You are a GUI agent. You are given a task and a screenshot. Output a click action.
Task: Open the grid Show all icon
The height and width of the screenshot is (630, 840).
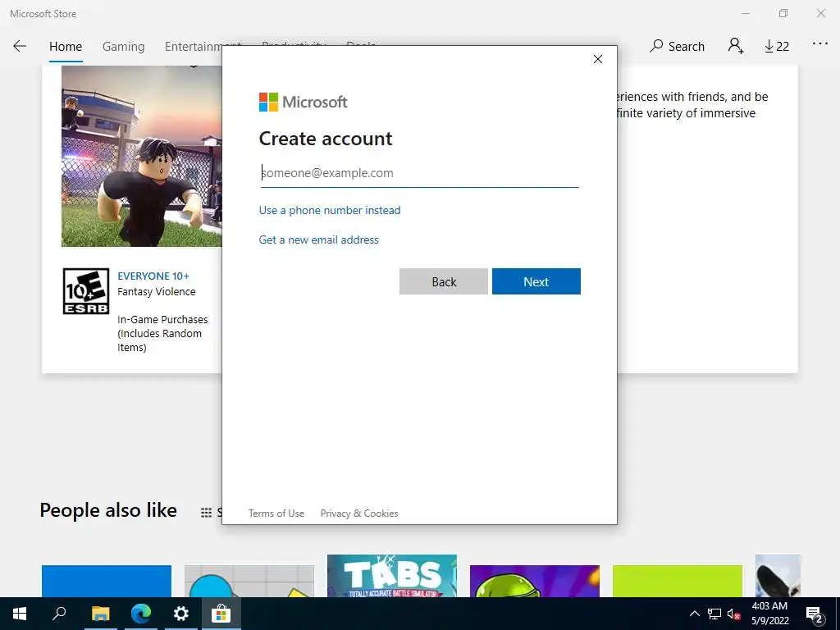coord(206,513)
